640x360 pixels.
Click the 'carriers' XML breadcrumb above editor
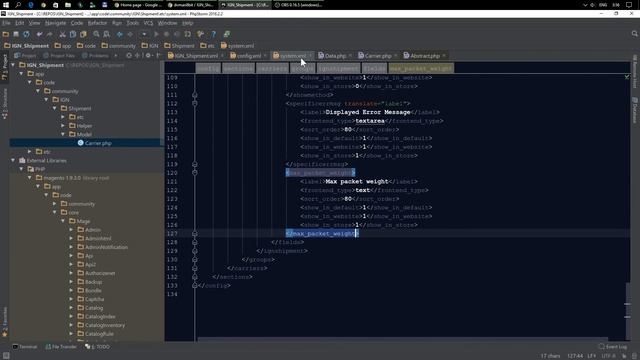(x=272, y=68)
